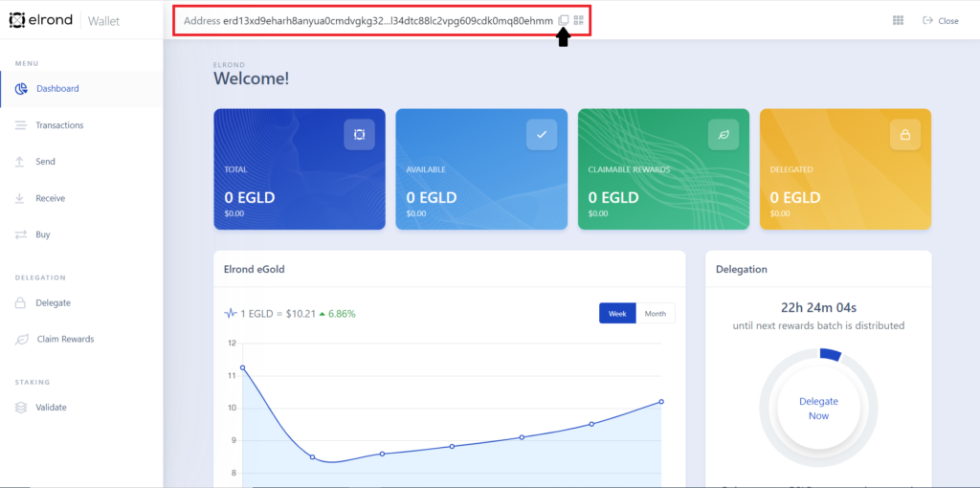This screenshot has height=488, width=980.
Task: Go to the Send page
Action: [x=81, y=161]
